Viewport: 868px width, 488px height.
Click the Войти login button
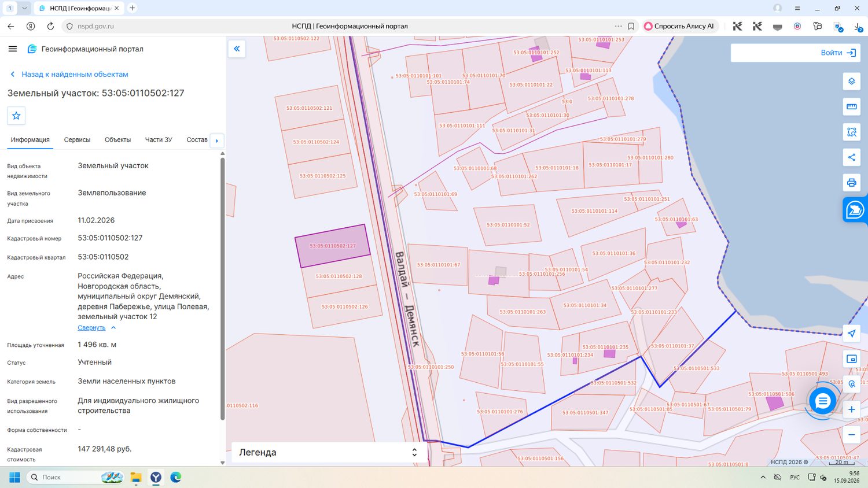coord(838,53)
